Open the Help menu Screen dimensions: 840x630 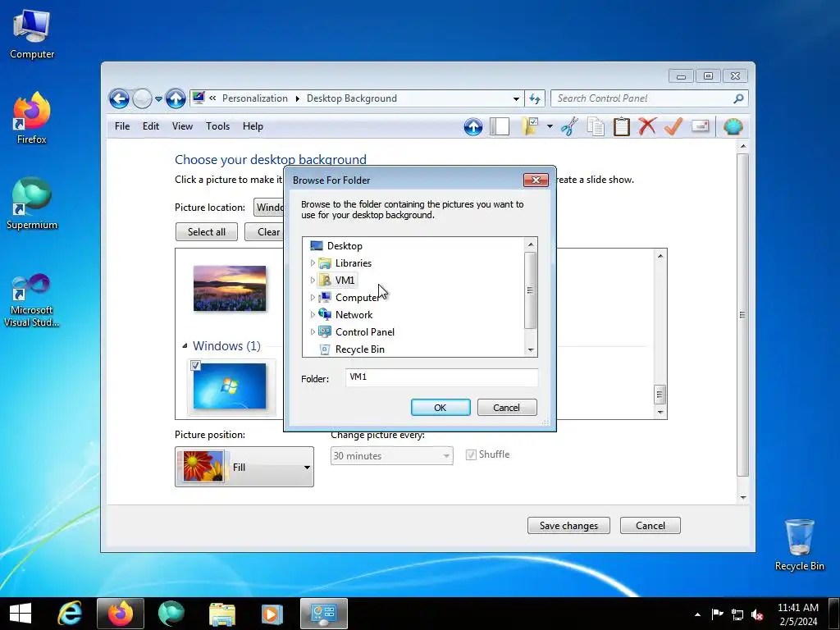(x=253, y=126)
